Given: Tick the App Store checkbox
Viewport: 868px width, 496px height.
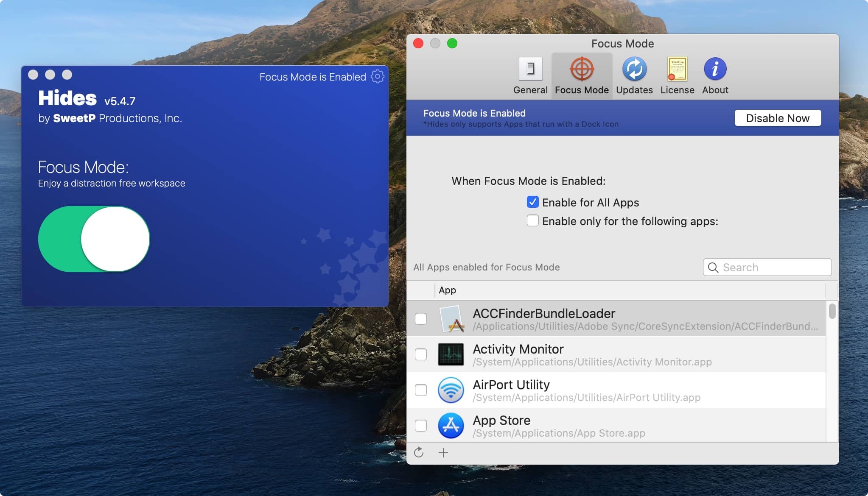Looking at the screenshot, I should point(421,426).
